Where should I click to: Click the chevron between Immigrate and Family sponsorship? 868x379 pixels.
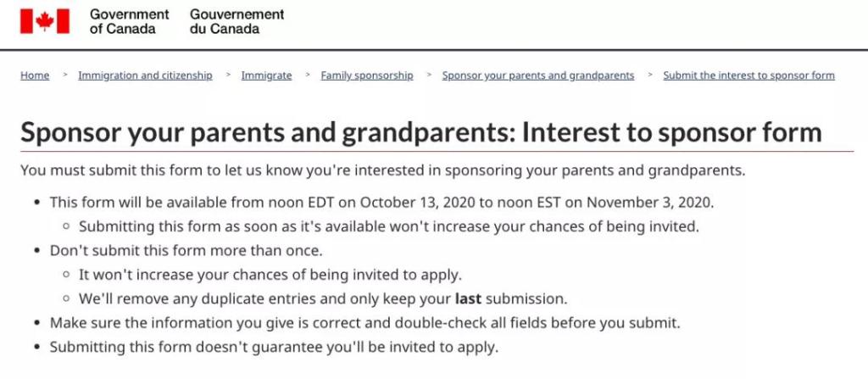[x=307, y=75]
